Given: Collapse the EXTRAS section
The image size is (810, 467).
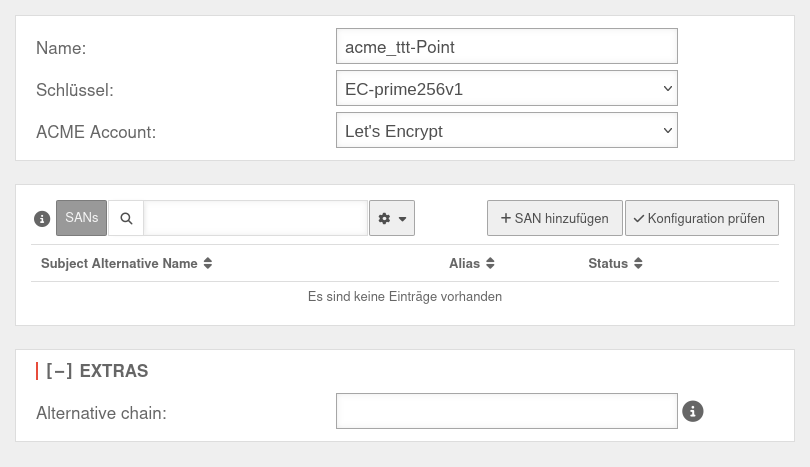Looking at the screenshot, I should point(59,371).
